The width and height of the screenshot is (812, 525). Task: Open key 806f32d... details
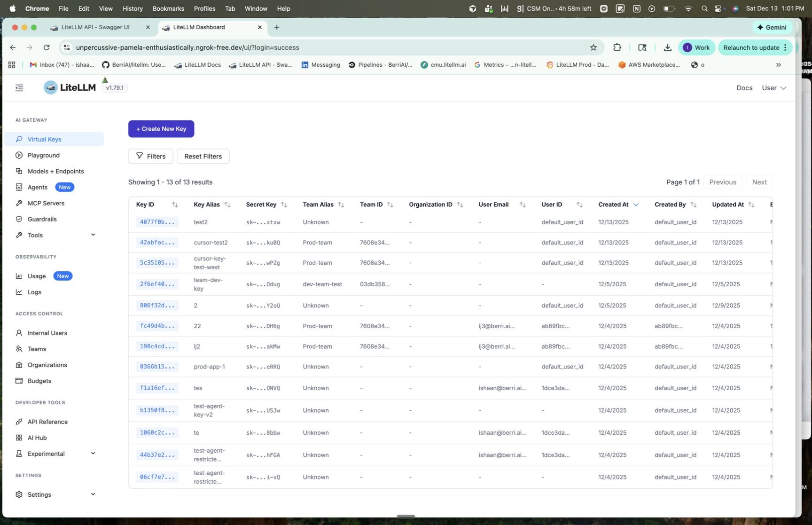pyautogui.click(x=157, y=306)
